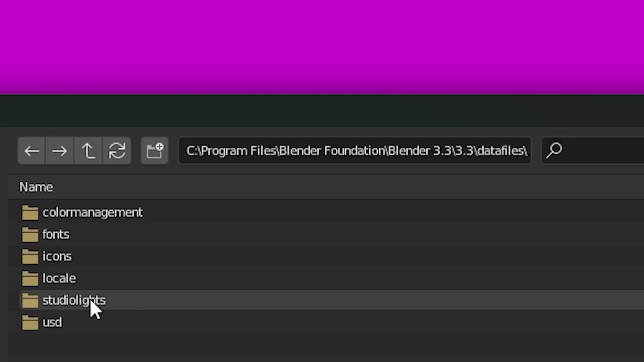The image size is (644, 362).
Task: Create a new directory
Action: pos(155,151)
